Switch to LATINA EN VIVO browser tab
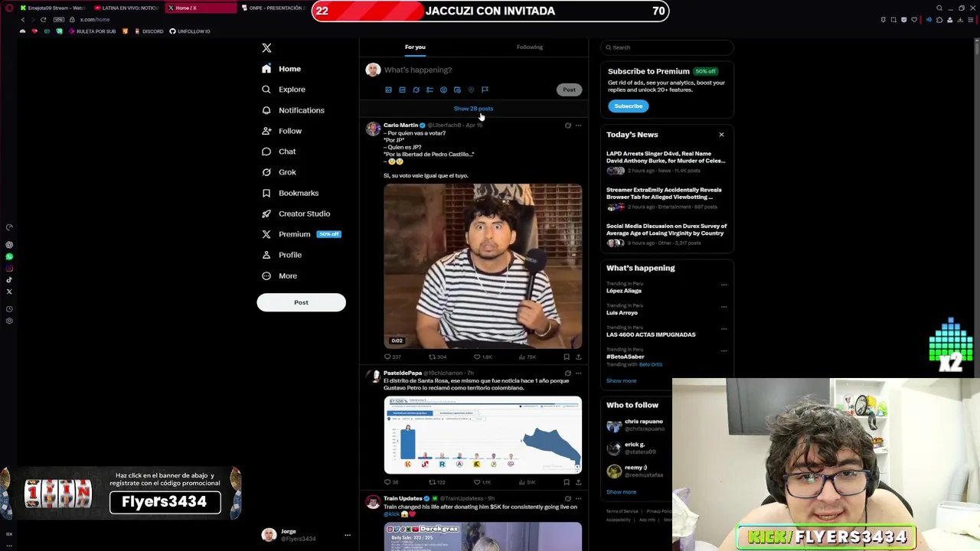This screenshot has width=980, height=551. pos(126,8)
